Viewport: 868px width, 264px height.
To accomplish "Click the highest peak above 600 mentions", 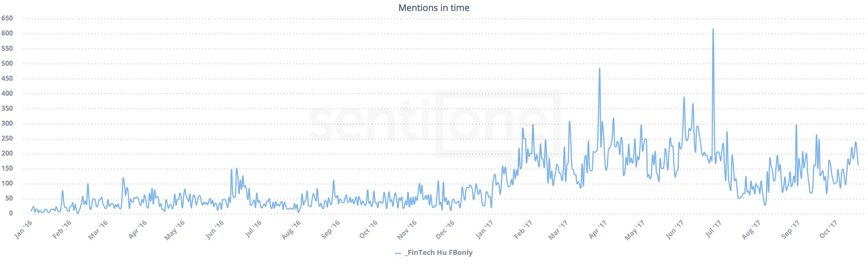I will [713, 30].
